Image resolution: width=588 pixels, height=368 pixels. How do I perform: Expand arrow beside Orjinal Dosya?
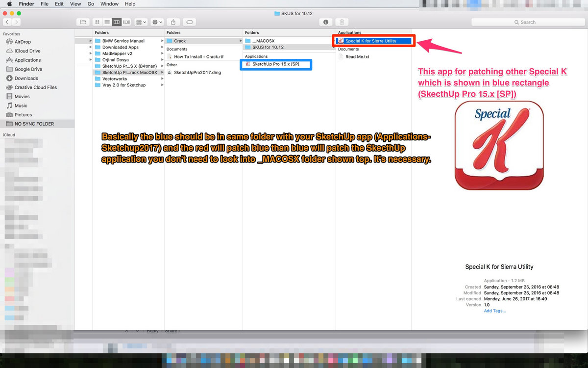tap(162, 60)
